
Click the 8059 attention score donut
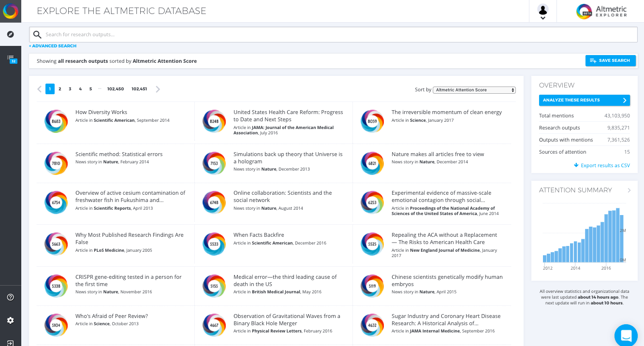pyautogui.click(x=372, y=121)
